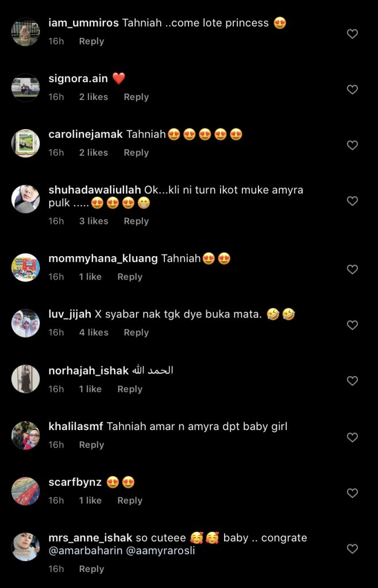
Task: Like norhajah_ishak's Arabic comment
Action: click(352, 381)
